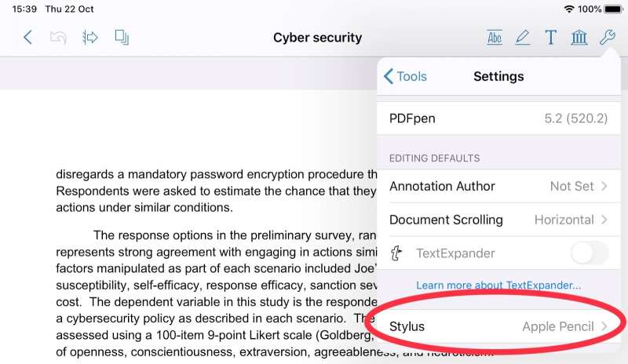The image size is (628, 364).
Task: Tap the Wi-Fi status icon
Action: point(568,9)
